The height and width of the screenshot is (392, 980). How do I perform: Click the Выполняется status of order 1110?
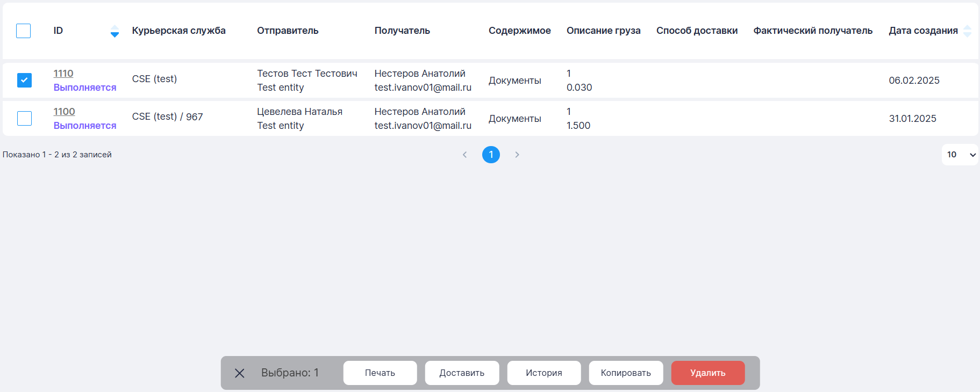[x=85, y=88]
